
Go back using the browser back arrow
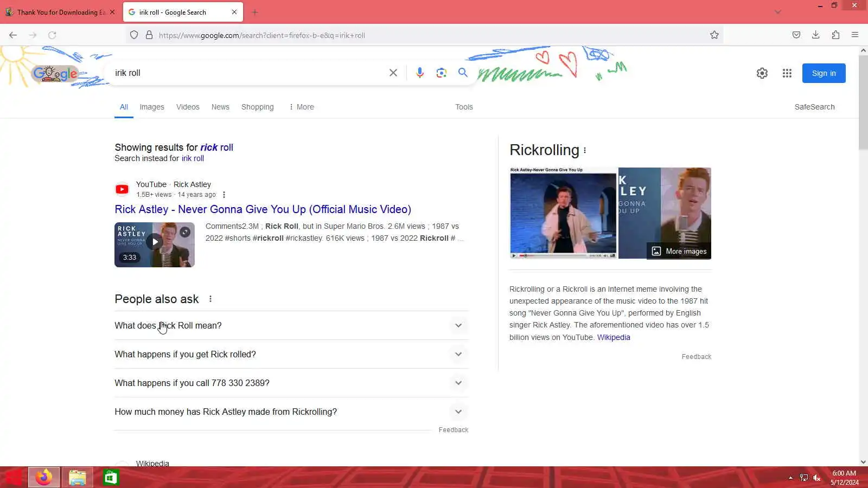click(x=13, y=35)
